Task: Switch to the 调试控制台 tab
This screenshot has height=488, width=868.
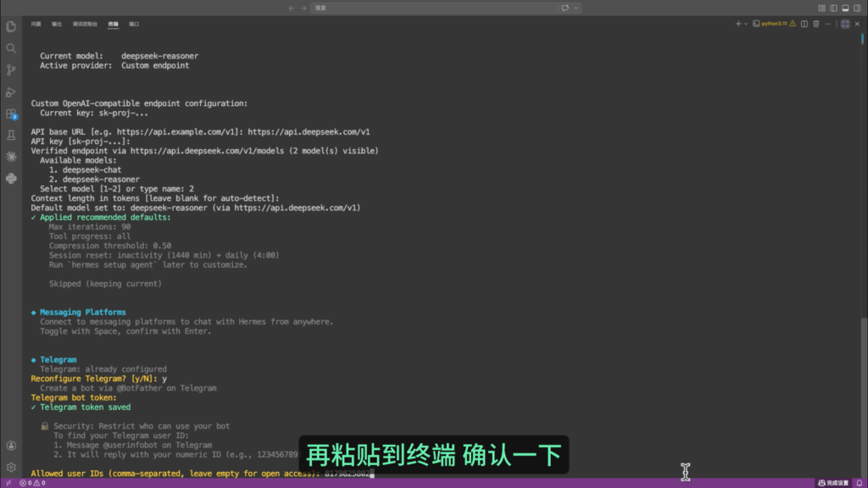Action: point(85,24)
